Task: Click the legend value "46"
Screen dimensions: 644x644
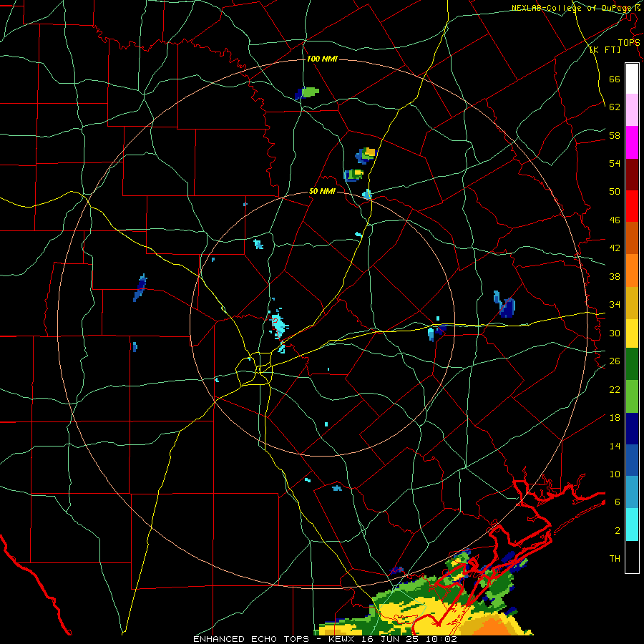Action: 615,220
